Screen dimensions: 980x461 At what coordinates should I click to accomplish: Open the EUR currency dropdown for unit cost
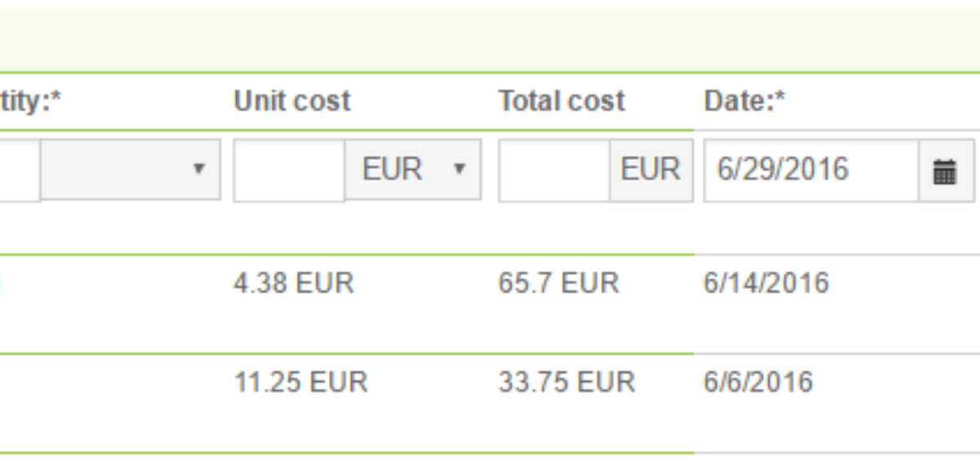(413, 169)
